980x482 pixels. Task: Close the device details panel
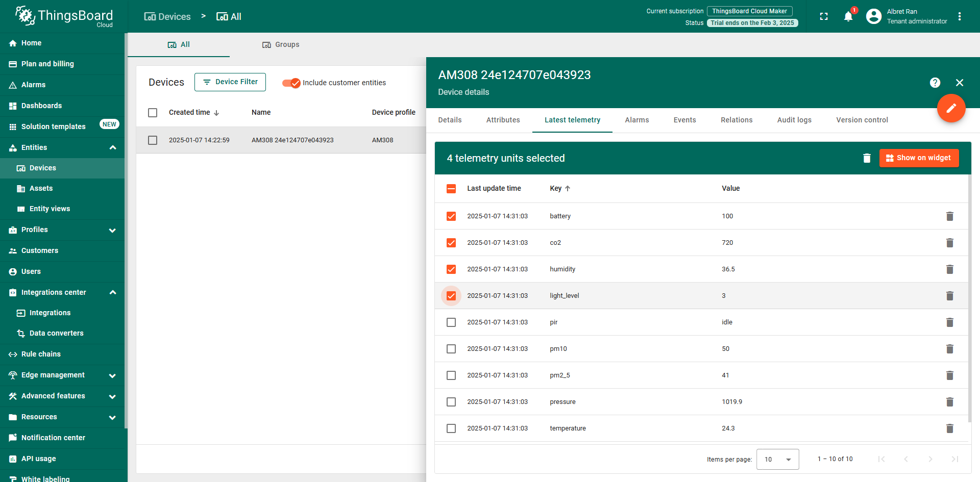960,83
